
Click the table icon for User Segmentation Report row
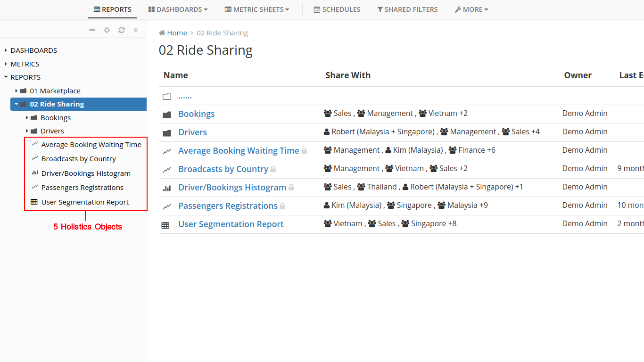165,225
